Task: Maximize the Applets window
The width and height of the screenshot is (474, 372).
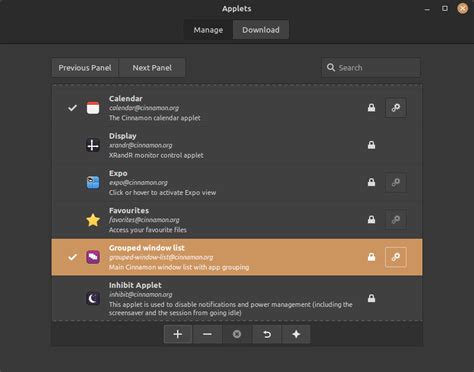Action: click(445, 8)
